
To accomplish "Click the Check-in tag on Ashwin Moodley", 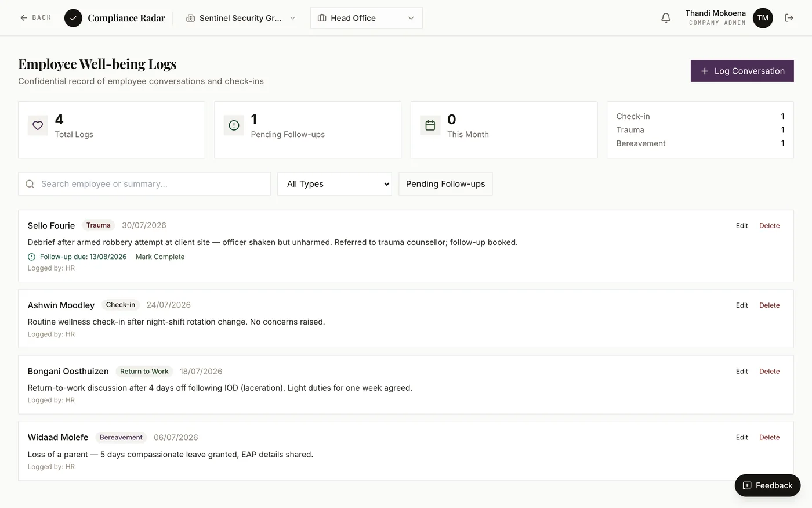I will coord(121,305).
